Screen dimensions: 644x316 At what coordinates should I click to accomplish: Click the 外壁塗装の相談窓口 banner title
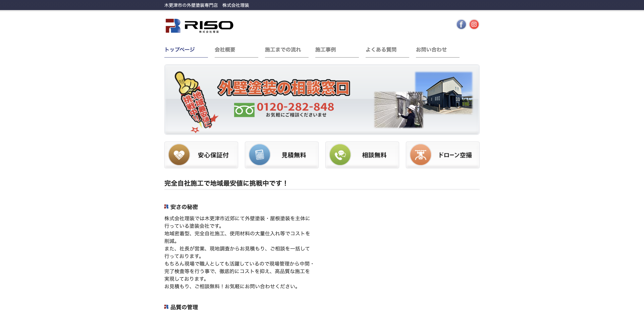coord(283,88)
